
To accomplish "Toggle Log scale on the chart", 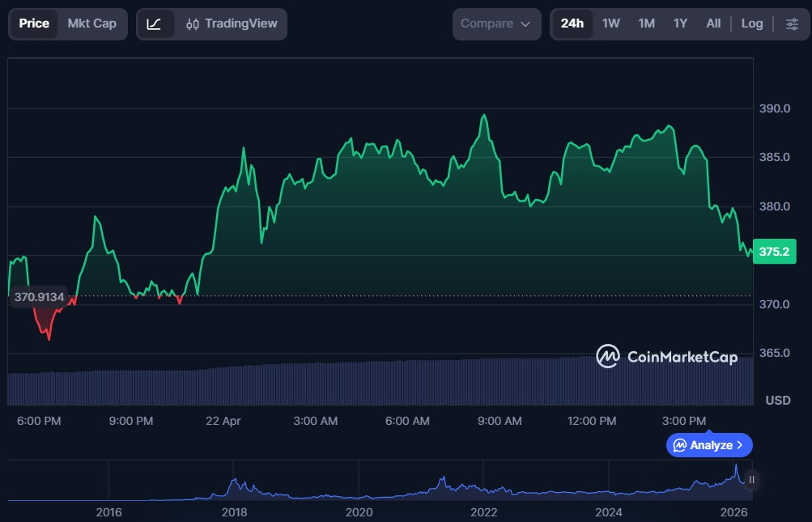I will [x=751, y=23].
